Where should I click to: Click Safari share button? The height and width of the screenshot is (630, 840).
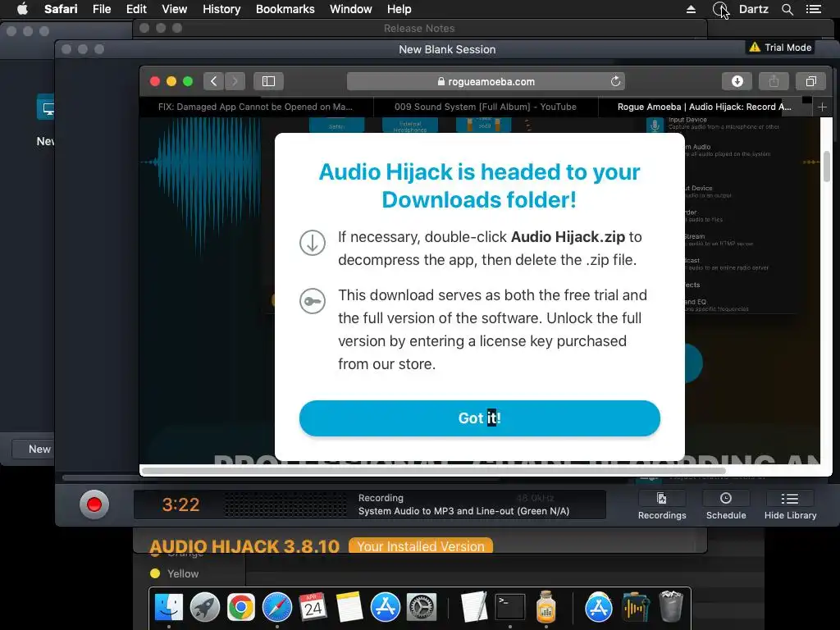coord(774,81)
